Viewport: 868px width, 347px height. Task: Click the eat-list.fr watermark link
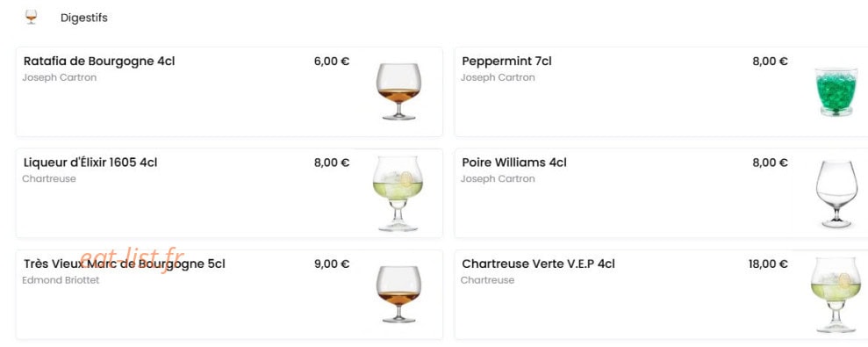(131, 259)
